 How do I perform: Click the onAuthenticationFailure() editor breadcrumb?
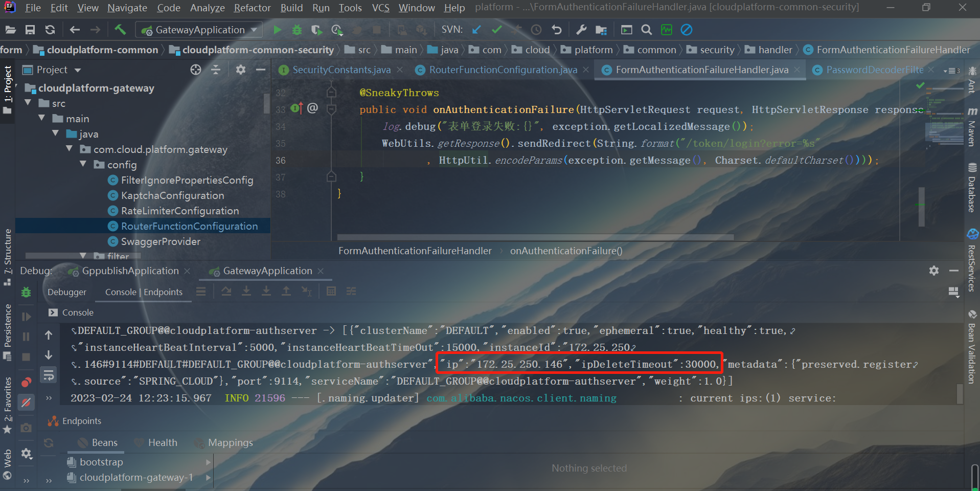(566, 251)
